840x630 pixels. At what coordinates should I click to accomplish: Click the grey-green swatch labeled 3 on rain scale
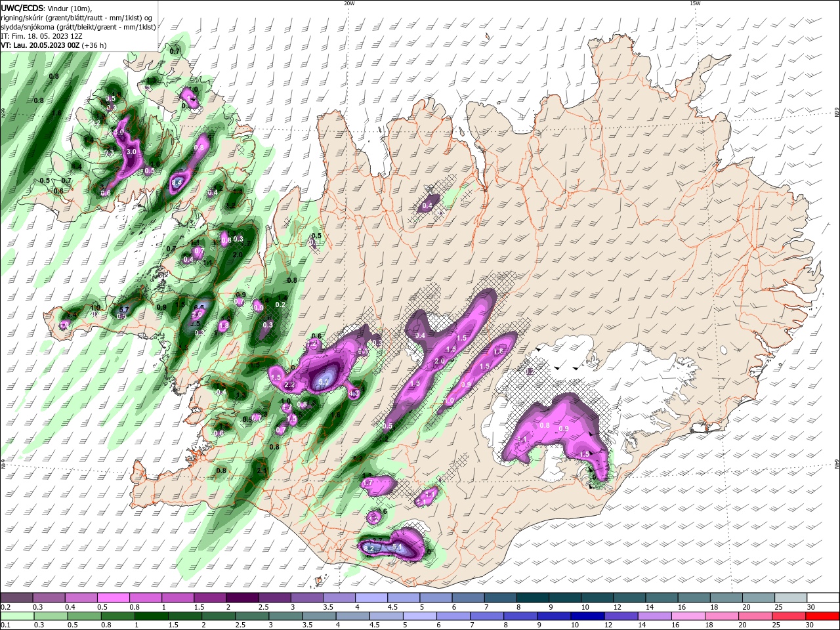[285, 616]
